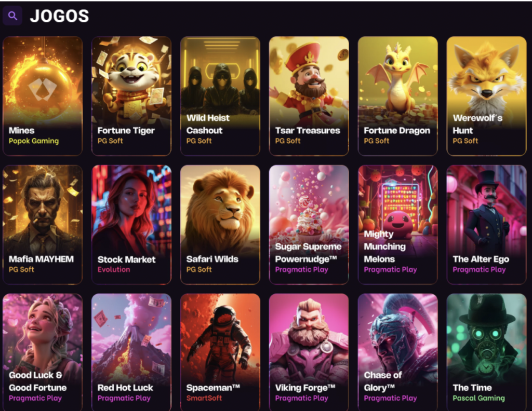532x411 pixels.
Task: Click the Pascal Gaming provider label
Action: pyautogui.click(x=478, y=399)
